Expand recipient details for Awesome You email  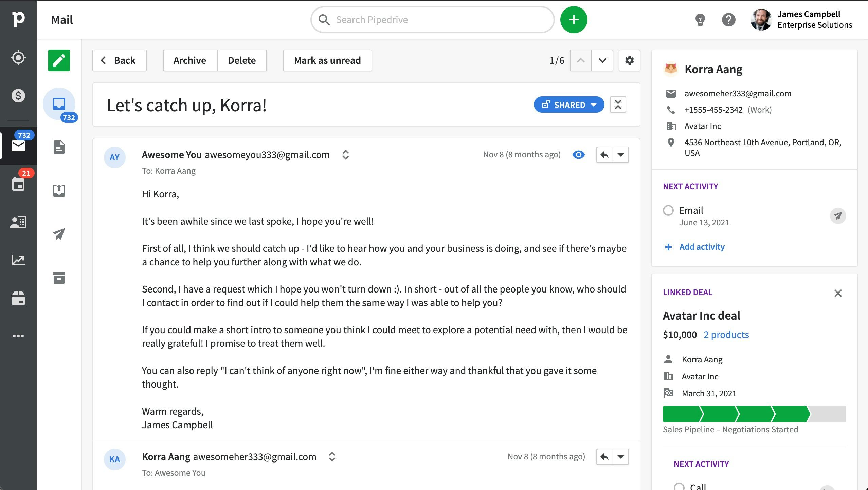[x=345, y=155]
